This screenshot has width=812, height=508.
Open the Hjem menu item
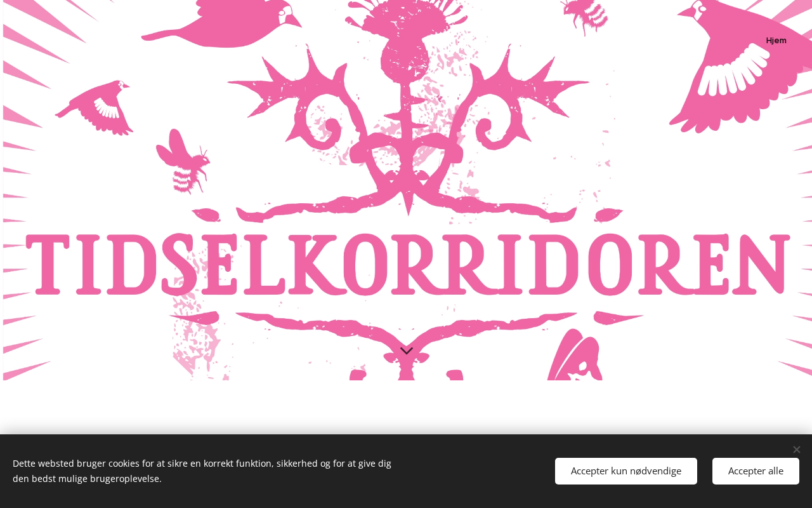click(x=776, y=41)
